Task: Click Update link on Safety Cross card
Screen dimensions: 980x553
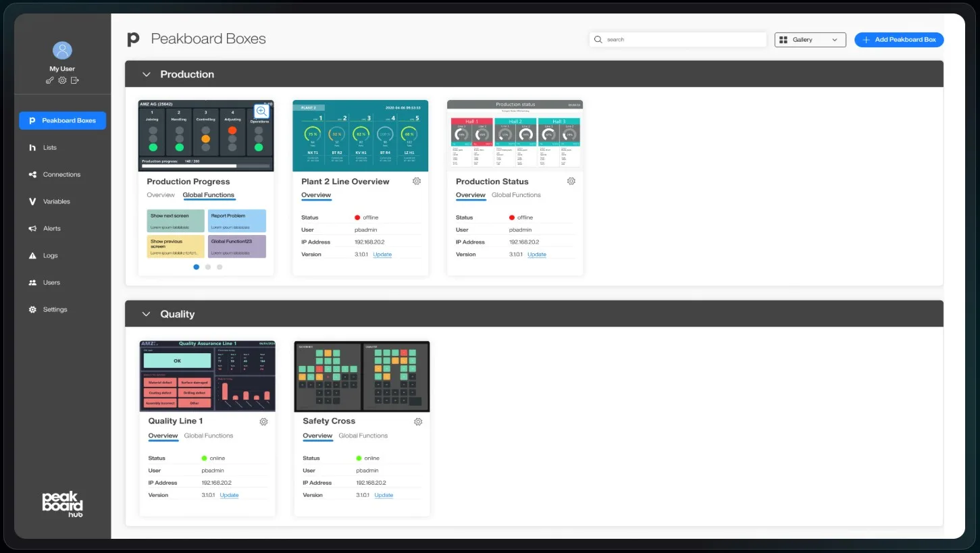Action: [384, 495]
